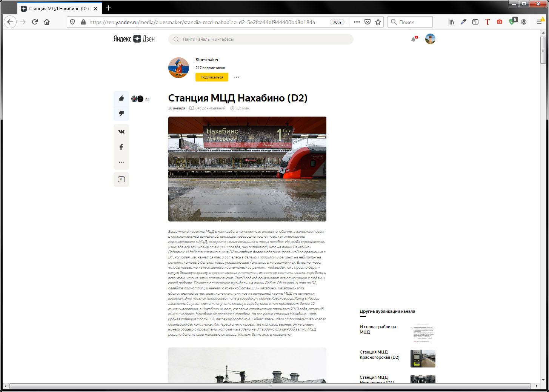The image size is (549, 392).
Task: Share the article on Facebook
Action: coord(121,147)
